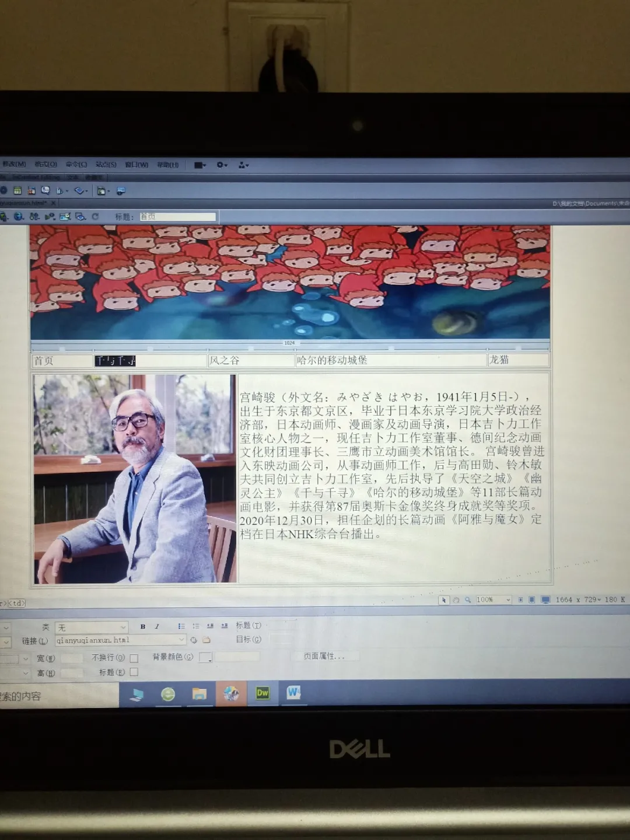
Task: Click the 链接 link field qianyuqianxun.html
Action: (121, 640)
